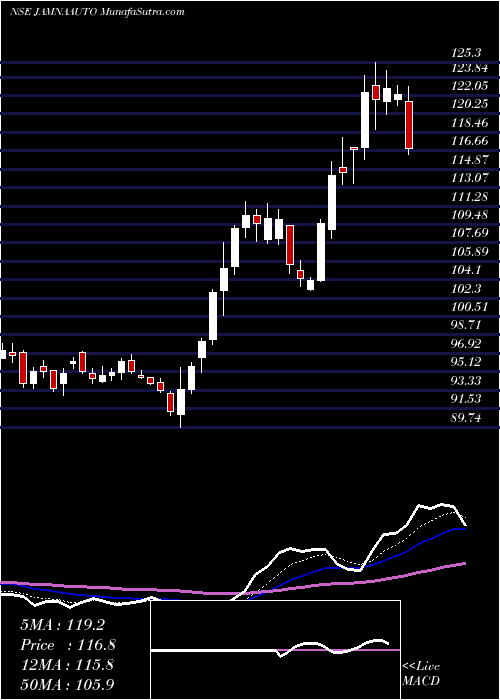Select the 123.84 price level label
500x700 pixels.
pos(470,68)
